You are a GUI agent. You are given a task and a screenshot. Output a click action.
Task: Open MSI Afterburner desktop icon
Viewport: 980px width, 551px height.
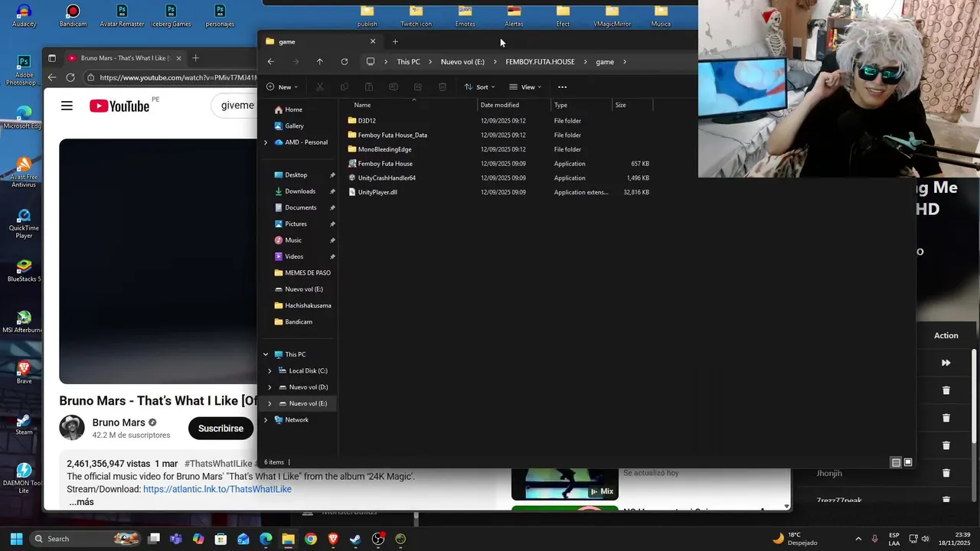pyautogui.click(x=24, y=321)
